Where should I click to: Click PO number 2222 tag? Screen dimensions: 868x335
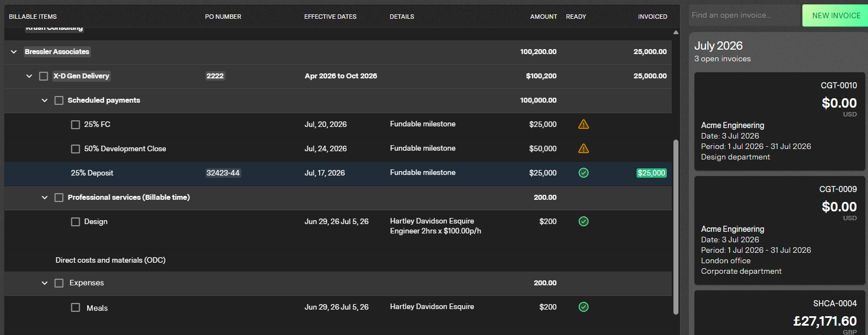pyautogui.click(x=215, y=76)
